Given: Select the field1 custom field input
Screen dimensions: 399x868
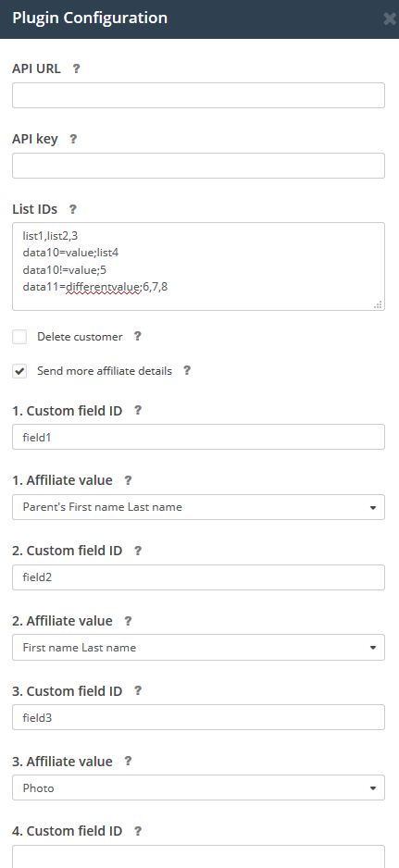Looking at the screenshot, I should (x=198, y=437).
